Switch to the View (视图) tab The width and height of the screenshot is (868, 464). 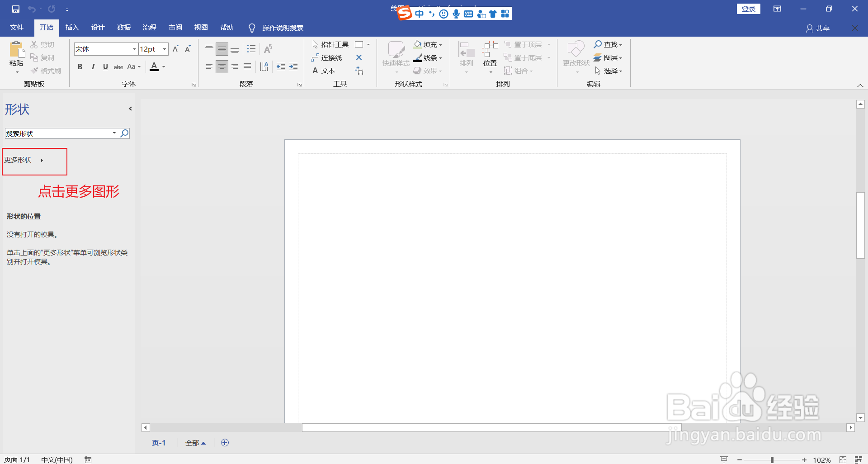coord(201,28)
